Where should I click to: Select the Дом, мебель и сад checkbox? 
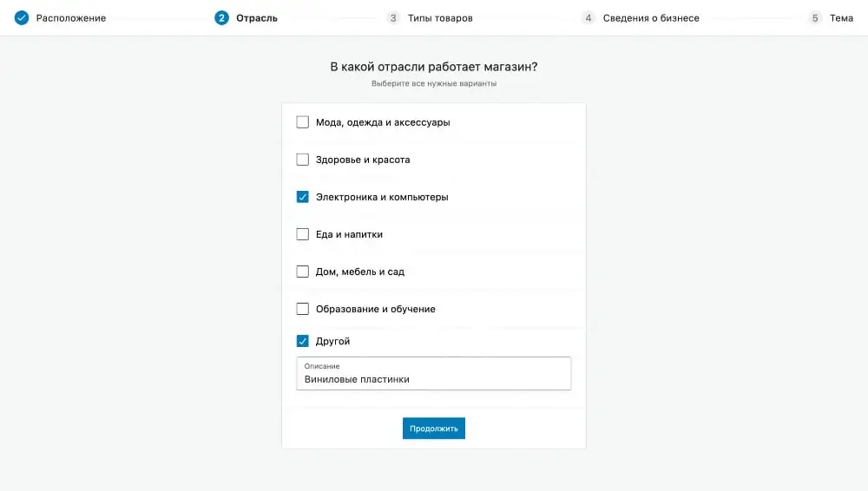point(302,272)
